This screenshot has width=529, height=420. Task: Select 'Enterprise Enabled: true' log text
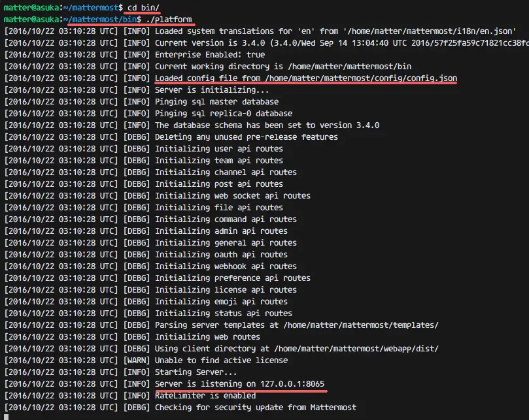pyautogui.click(x=210, y=55)
